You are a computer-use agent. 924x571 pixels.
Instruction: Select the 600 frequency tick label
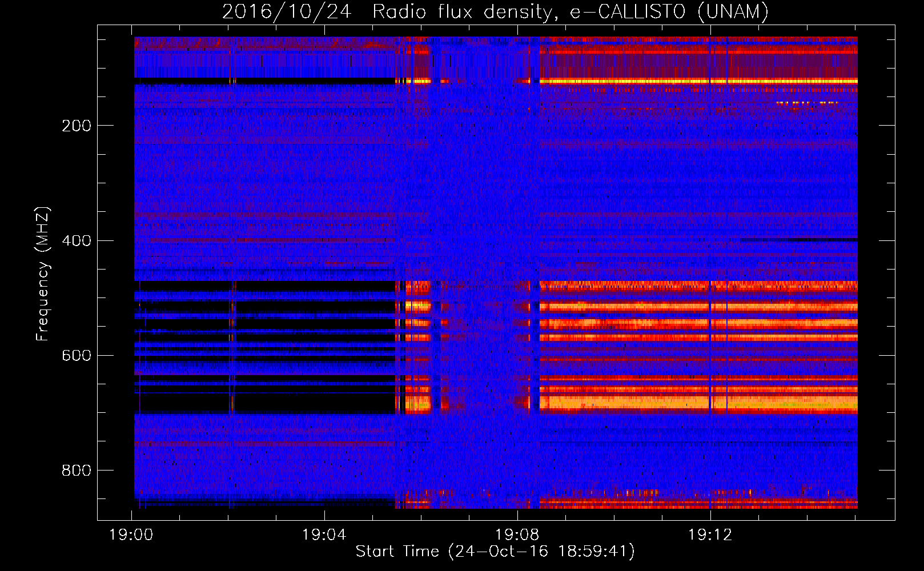(76, 355)
